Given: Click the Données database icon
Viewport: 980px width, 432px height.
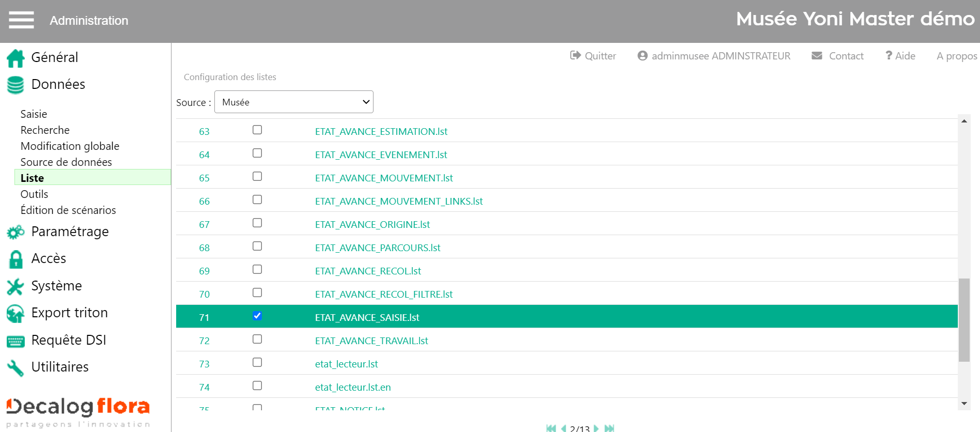Looking at the screenshot, I should tap(15, 85).
